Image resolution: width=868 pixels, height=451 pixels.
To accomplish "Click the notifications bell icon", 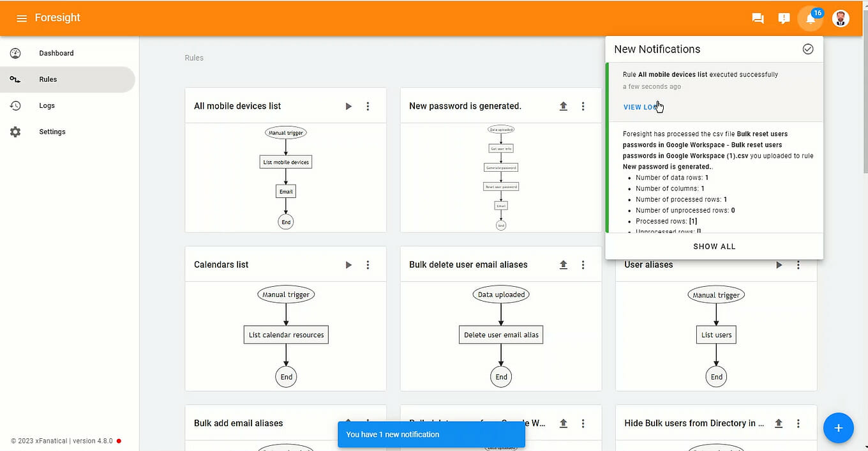I will point(810,18).
